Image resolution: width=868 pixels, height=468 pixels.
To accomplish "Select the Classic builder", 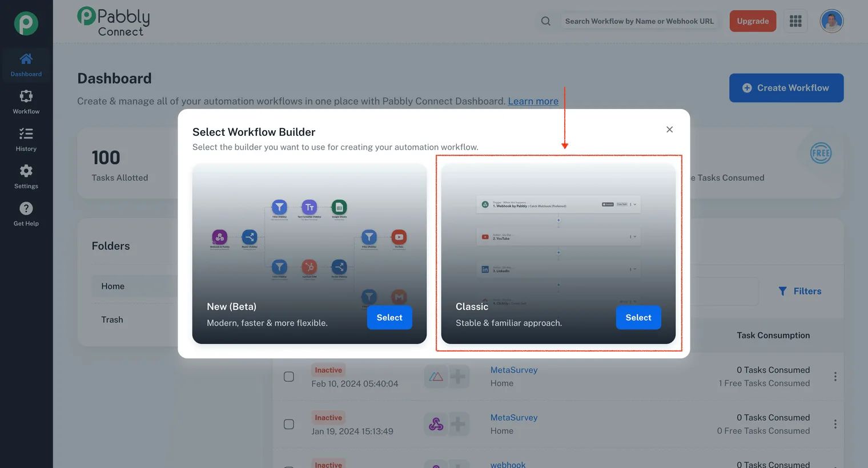I will 638,317.
